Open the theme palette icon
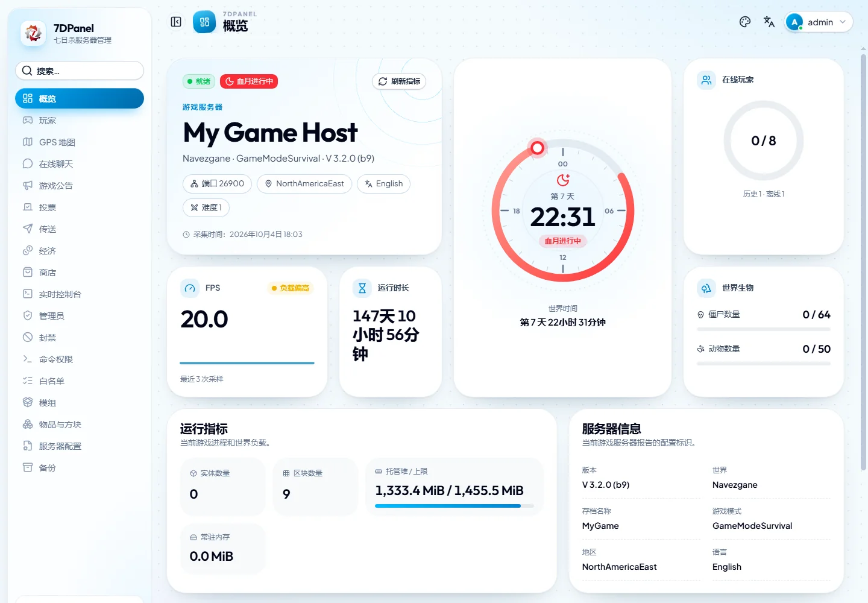 tap(745, 22)
